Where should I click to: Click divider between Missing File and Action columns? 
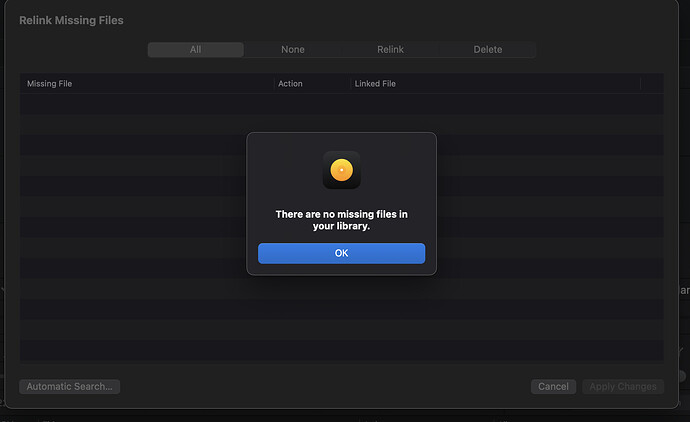click(x=274, y=84)
